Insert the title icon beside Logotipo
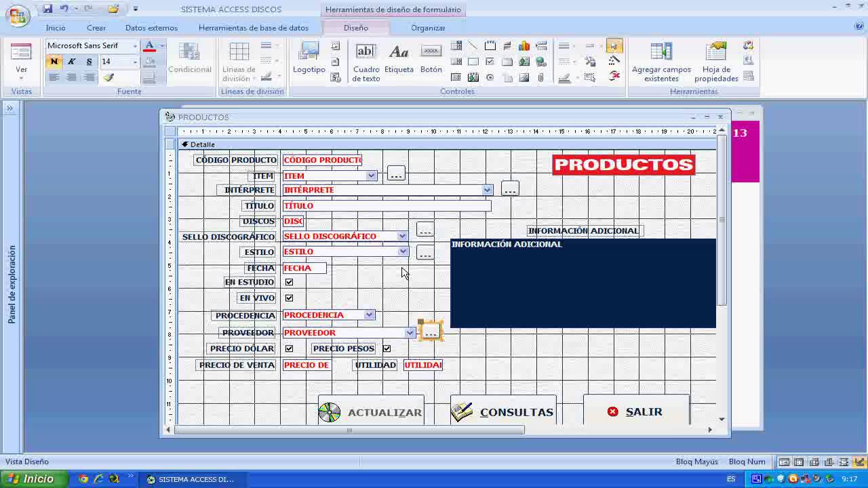868x488 pixels. tap(336, 45)
